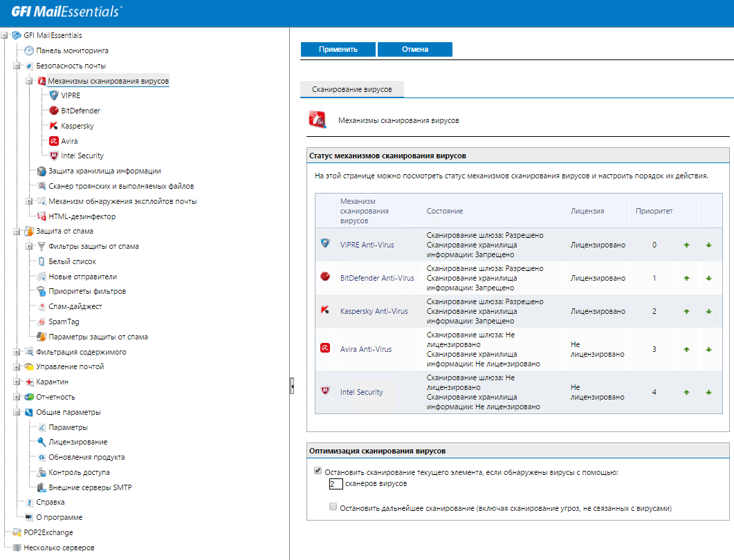This screenshot has height=560, width=734.
Task: Click the Приоритет column header
Action: 654,211
